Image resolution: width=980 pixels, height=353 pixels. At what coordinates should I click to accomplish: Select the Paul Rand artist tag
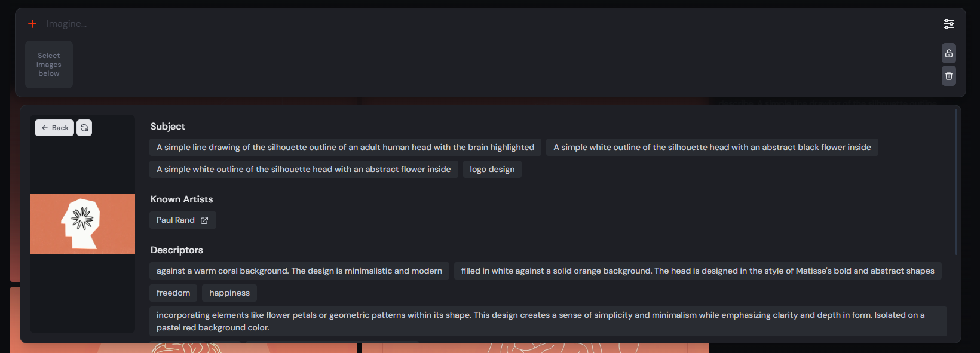tap(176, 220)
